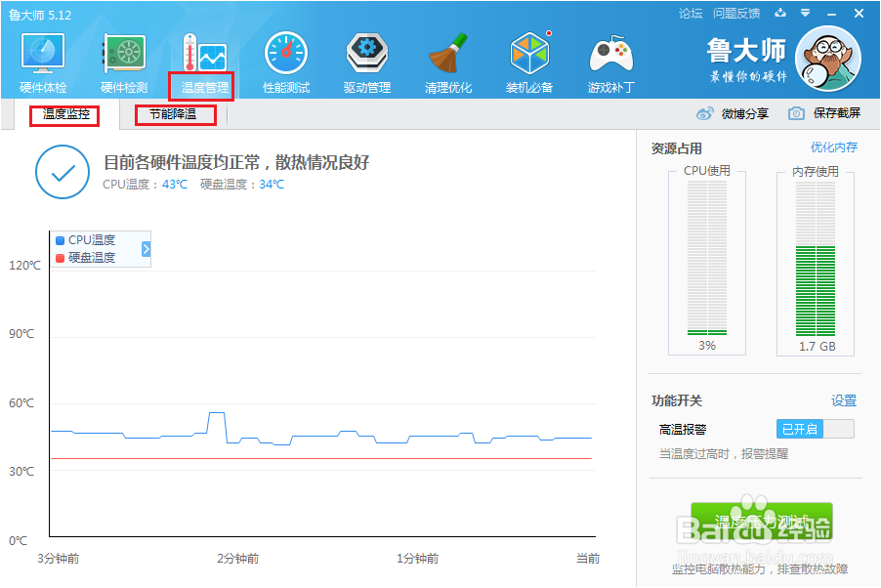Open the 设置 link for 功能开关
The height and width of the screenshot is (588, 881).
pos(844,400)
